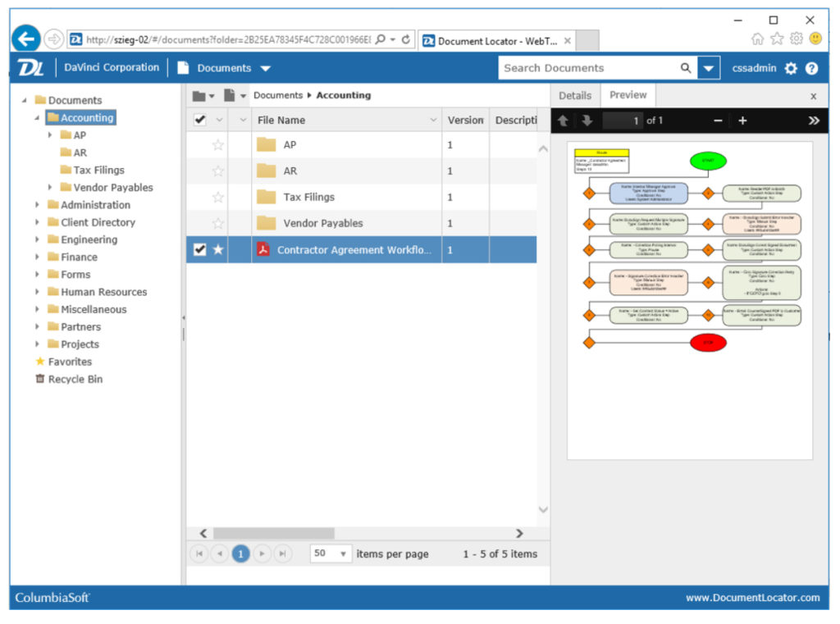Screen dimensions: 840x624
Task: Toggle favorite star on AR row
Action: (218, 171)
